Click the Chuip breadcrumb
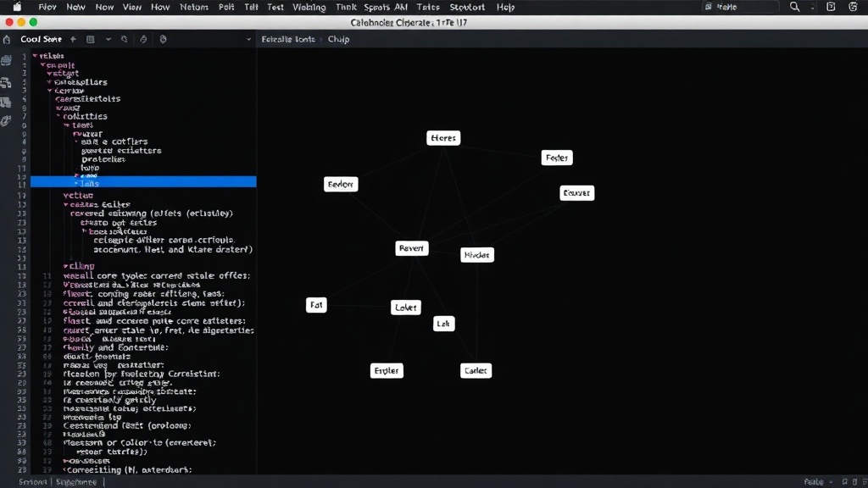This screenshot has width=868, height=488. 338,39
